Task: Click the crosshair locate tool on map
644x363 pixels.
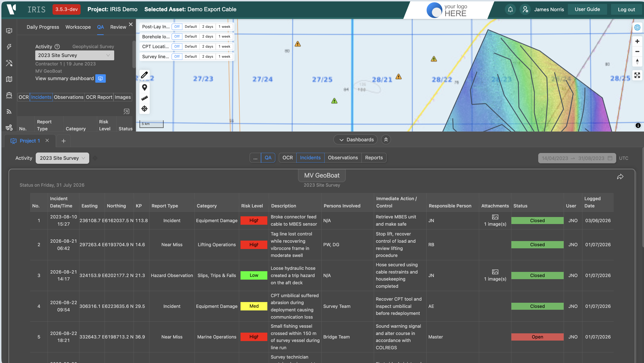Action: point(145,109)
